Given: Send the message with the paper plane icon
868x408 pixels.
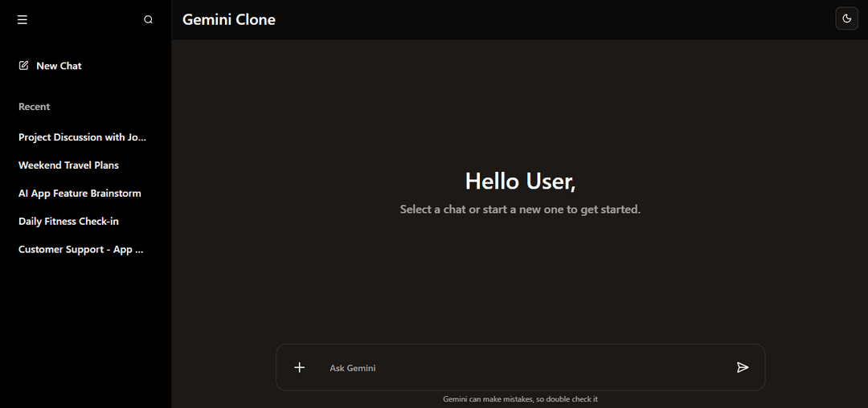Looking at the screenshot, I should (743, 368).
